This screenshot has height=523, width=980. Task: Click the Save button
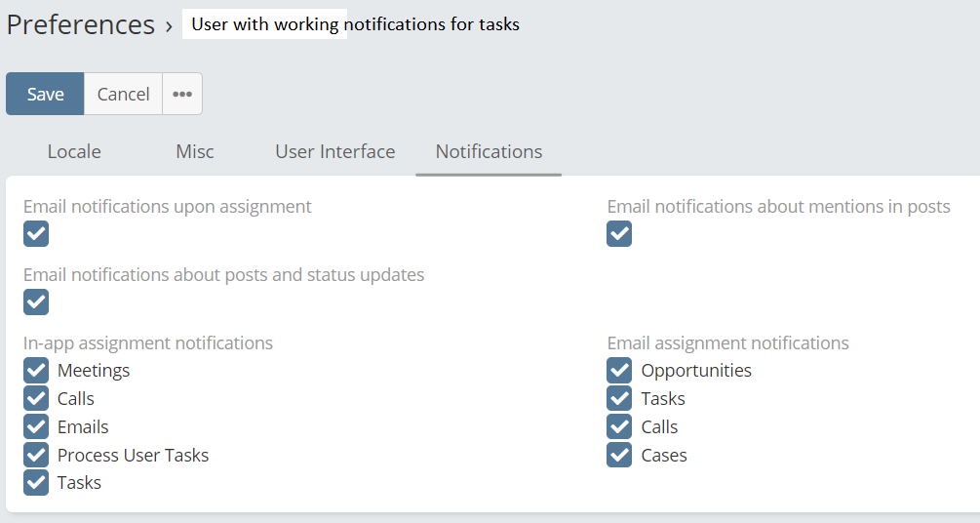point(45,94)
